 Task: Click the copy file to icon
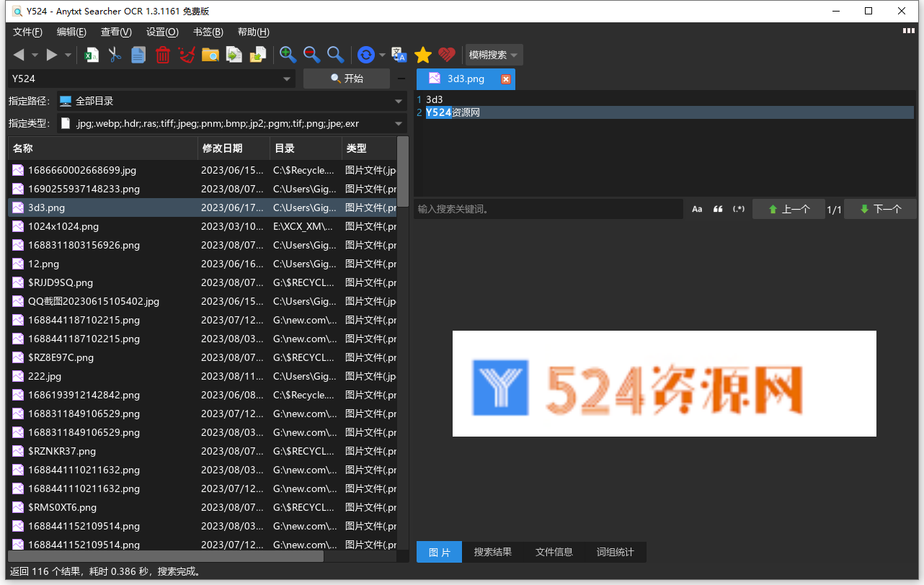pos(234,55)
